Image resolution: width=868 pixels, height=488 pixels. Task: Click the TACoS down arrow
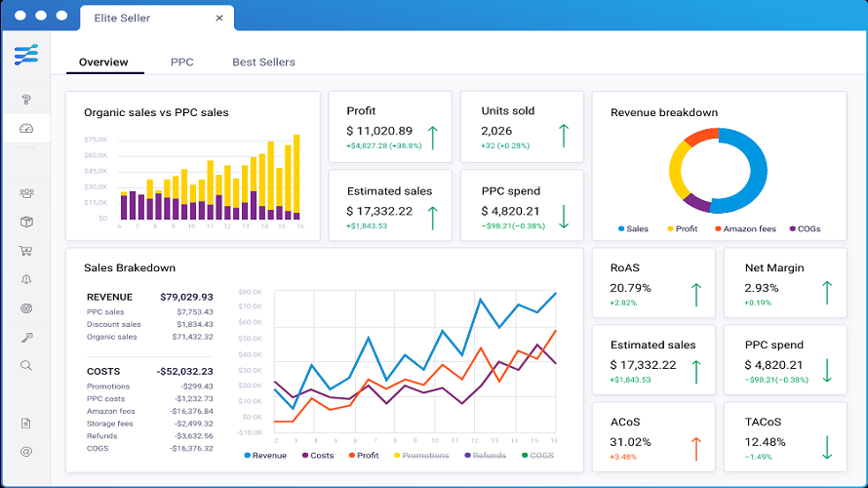click(x=827, y=448)
